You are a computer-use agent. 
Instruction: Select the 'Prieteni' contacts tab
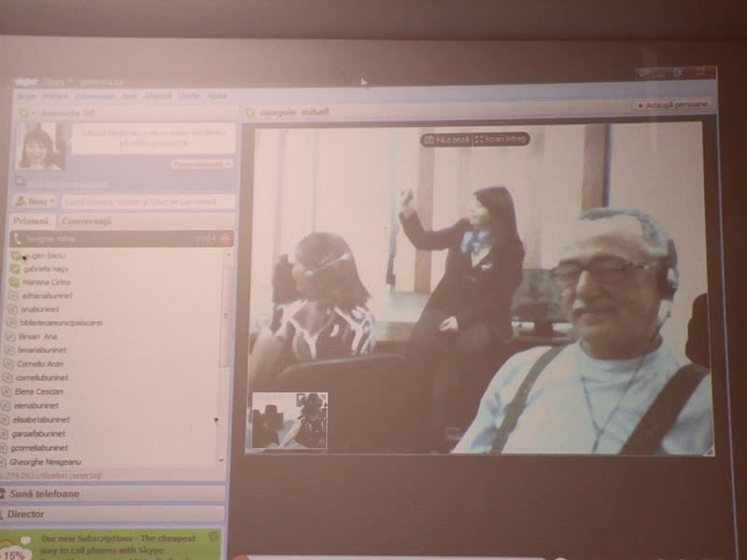click(31, 221)
